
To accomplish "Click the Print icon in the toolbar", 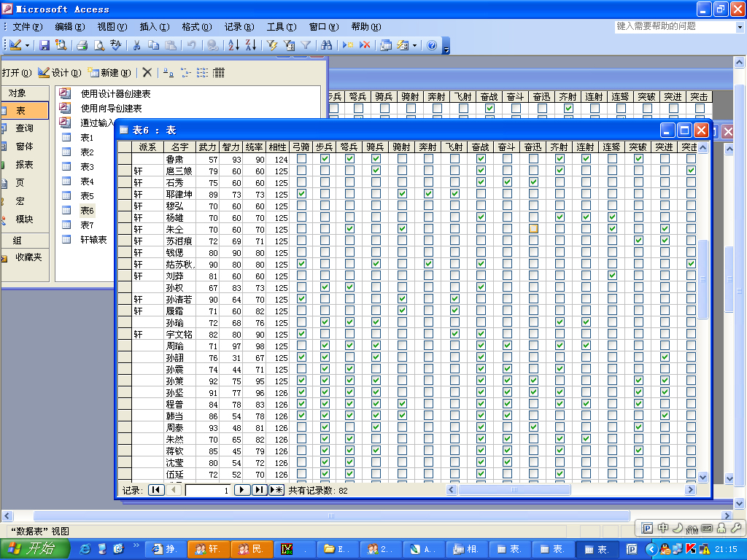I will tap(82, 45).
